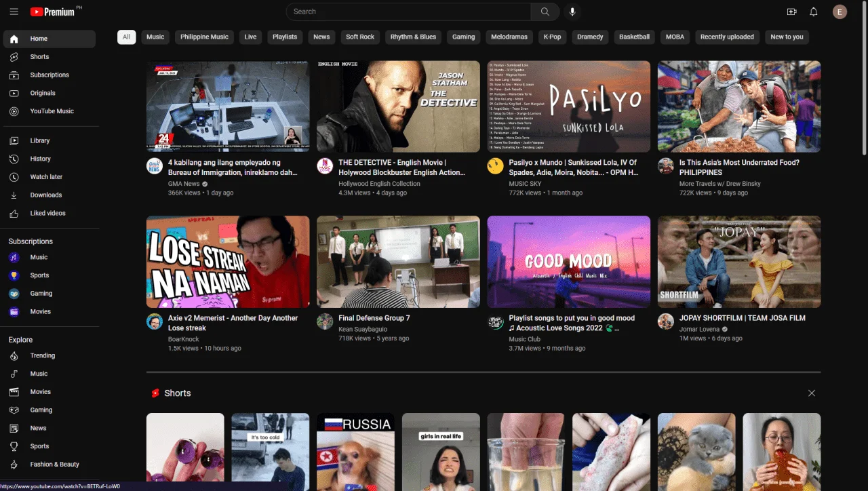Select the Philippine Music filter chip
This screenshot has width=868, height=491.
pos(204,37)
